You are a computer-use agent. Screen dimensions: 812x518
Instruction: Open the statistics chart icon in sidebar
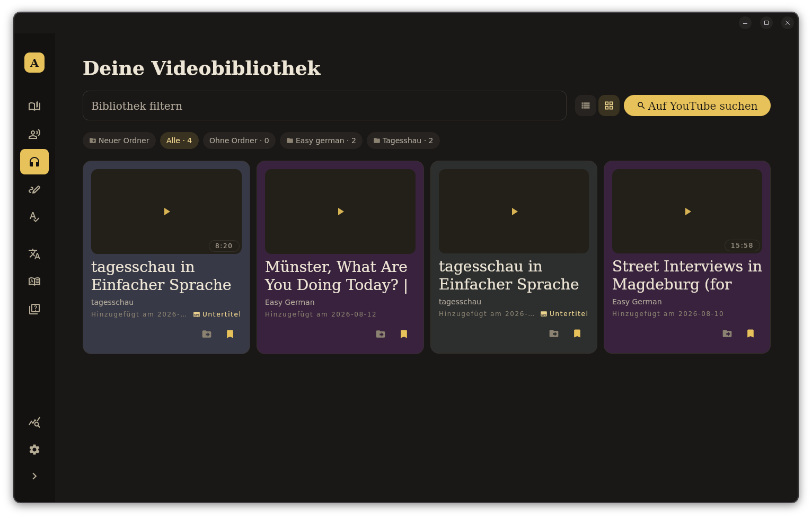click(x=34, y=423)
